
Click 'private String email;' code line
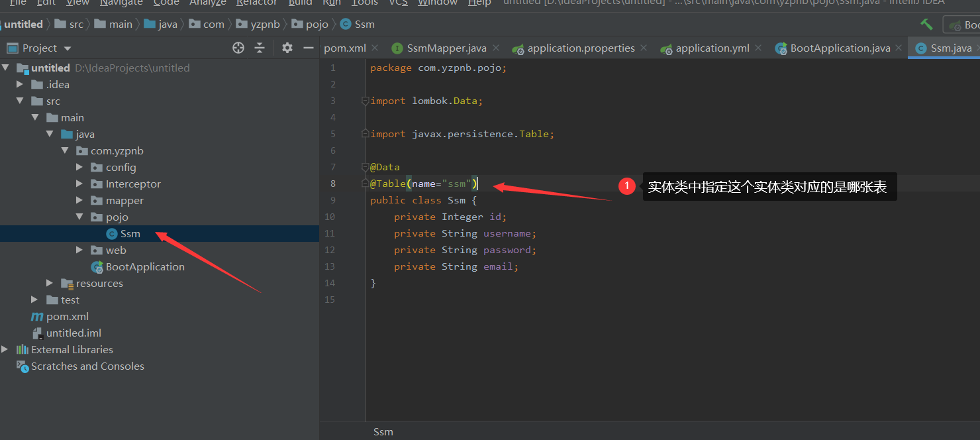[x=456, y=266]
